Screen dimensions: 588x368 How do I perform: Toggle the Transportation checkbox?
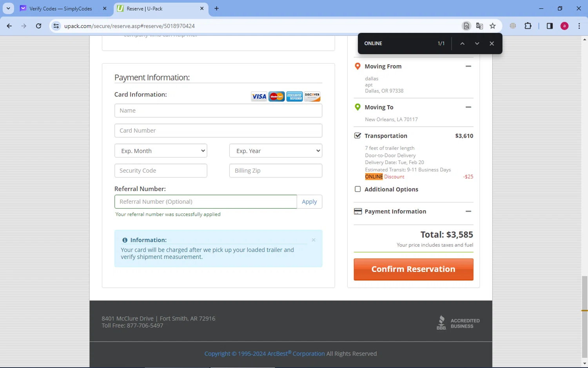click(358, 136)
